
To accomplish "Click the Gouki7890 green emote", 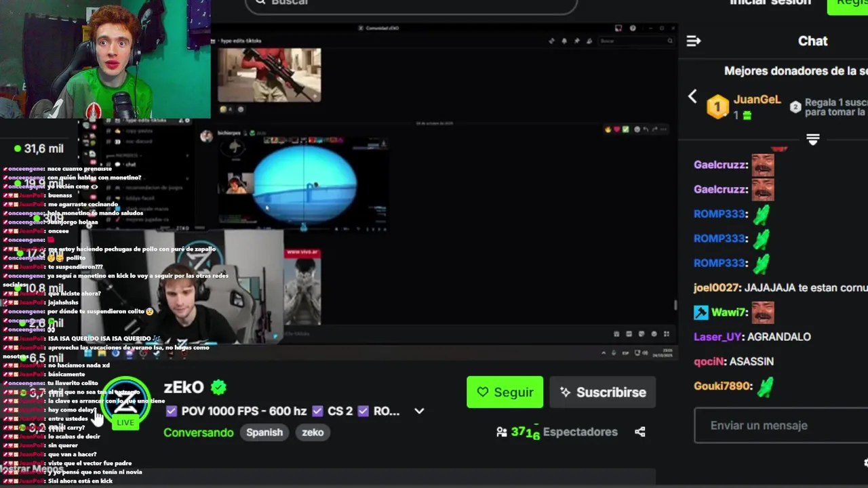I will [765, 387].
